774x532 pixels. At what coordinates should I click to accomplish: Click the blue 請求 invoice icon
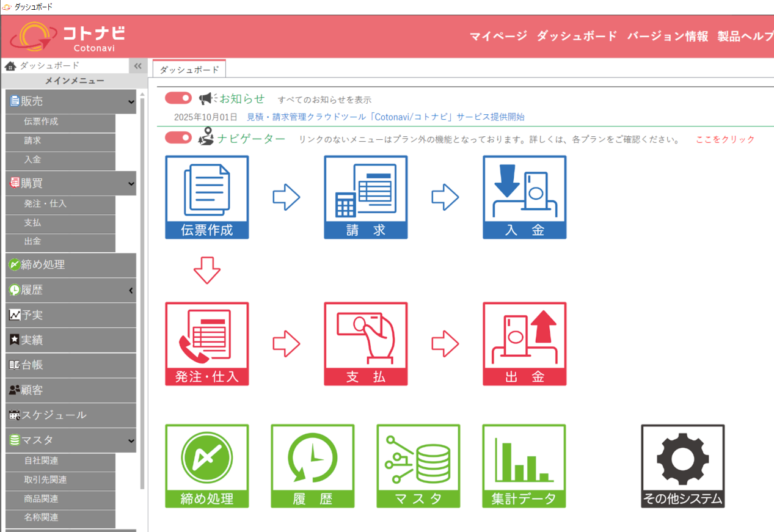(365, 197)
